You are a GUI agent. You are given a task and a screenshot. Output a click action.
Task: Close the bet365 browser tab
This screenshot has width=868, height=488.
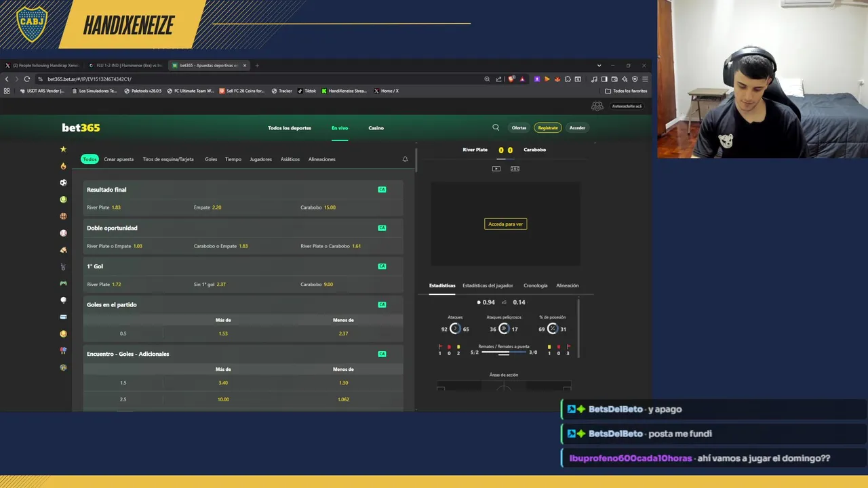tap(245, 66)
